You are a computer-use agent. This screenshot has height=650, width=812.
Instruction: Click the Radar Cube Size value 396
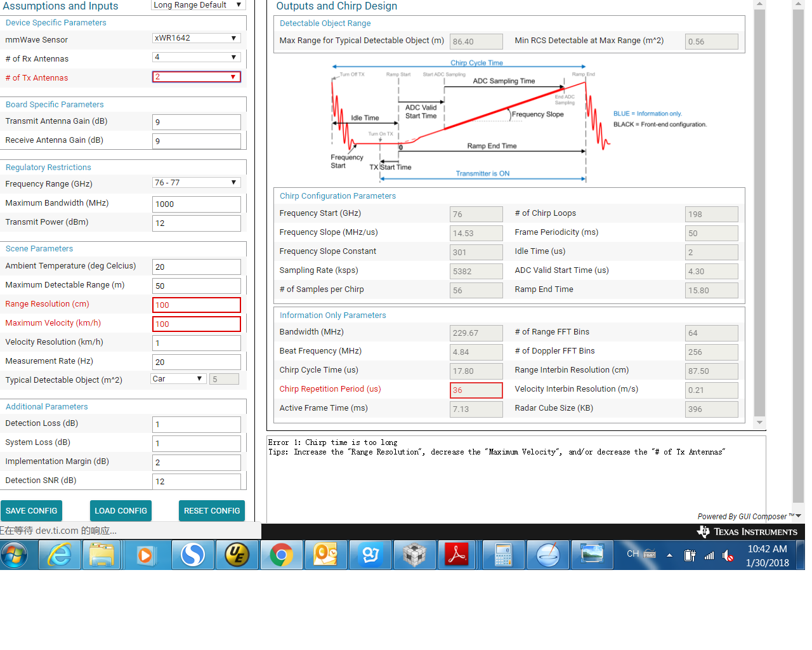click(712, 409)
